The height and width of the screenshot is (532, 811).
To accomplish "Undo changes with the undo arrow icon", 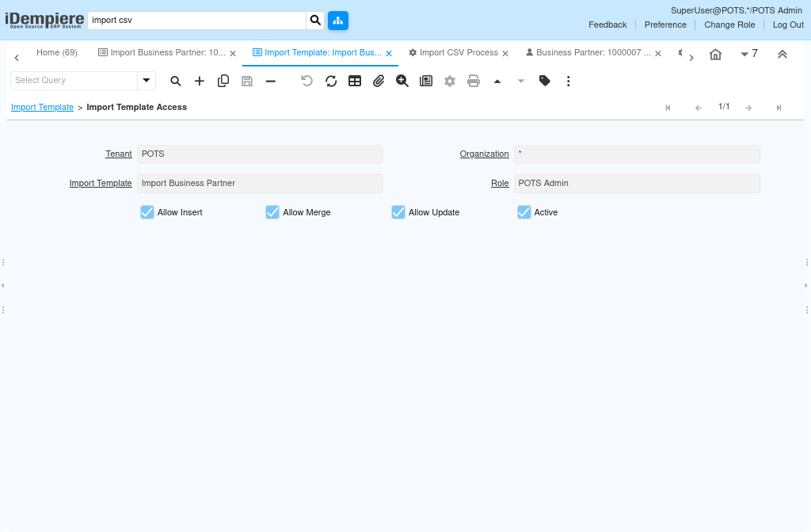I will [x=307, y=82].
